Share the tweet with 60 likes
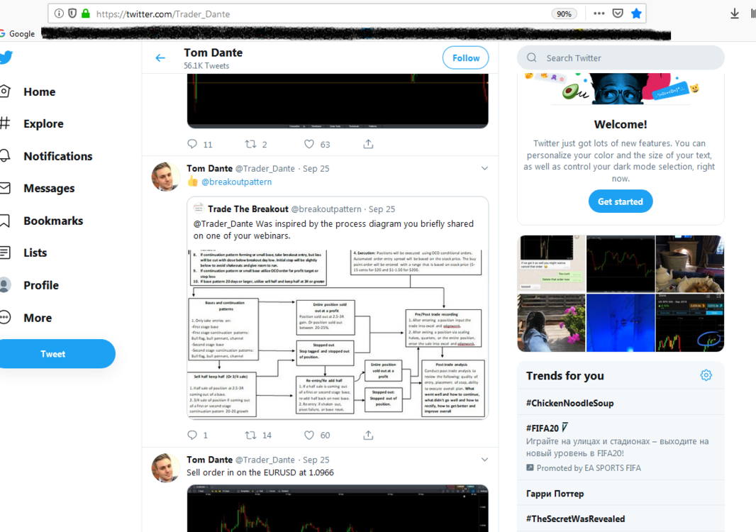The width and height of the screenshot is (756, 532). [x=368, y=435]
